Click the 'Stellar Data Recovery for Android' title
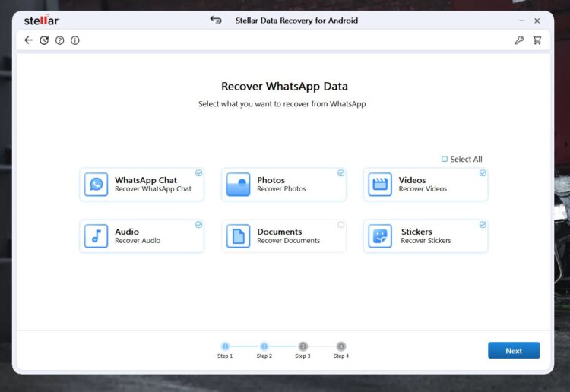Image resolution: width=570 pixels, height=392 pixels. click(296, 21)
